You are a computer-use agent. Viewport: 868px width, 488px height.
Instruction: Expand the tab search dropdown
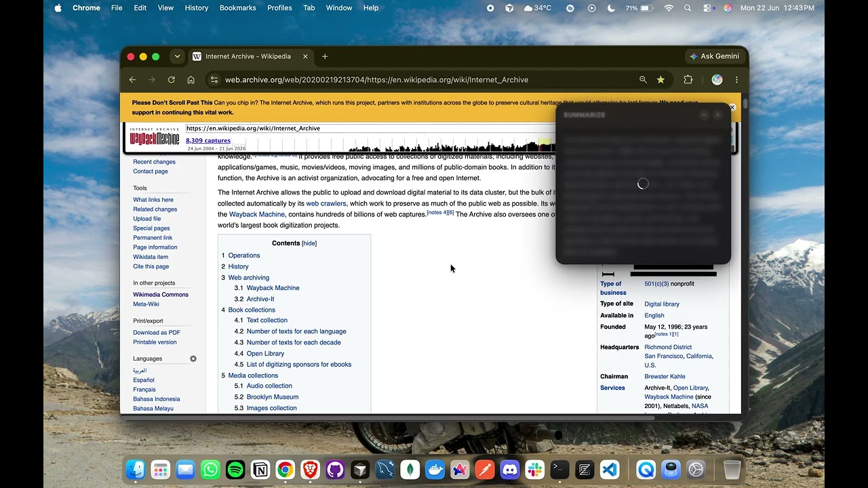coord(177,56)
